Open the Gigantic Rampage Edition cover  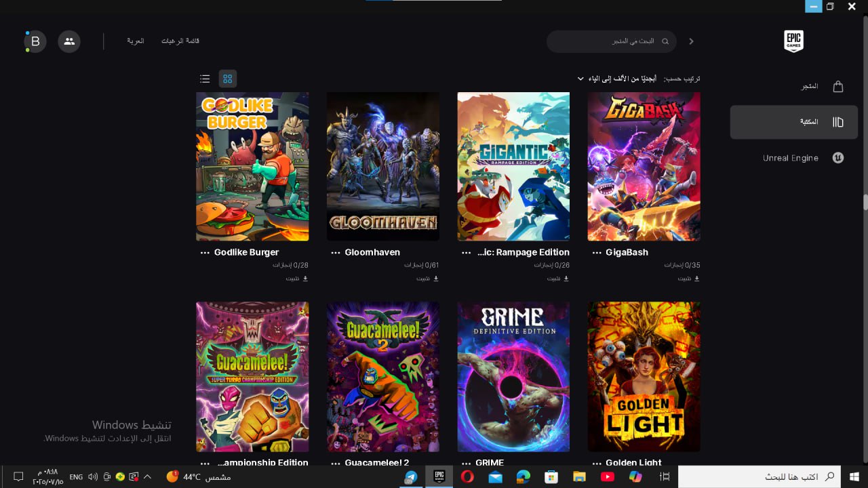pyautogui.click(x=513, y=167)
